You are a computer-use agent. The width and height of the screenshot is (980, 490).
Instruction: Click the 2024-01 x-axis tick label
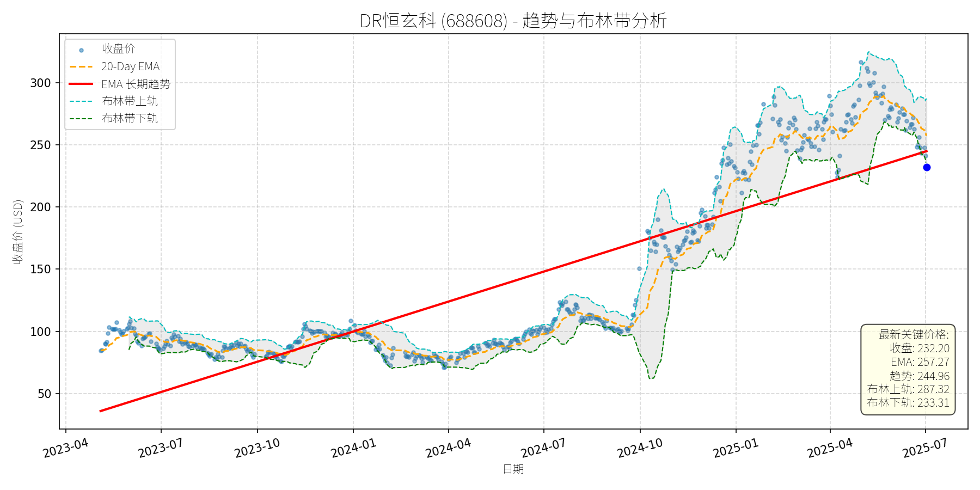353,448
